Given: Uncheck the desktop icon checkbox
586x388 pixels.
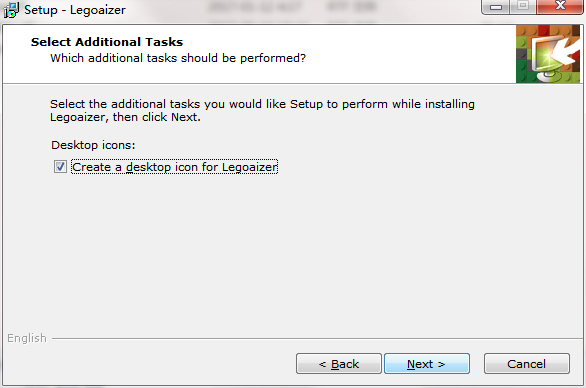Looking at the screenshot, I should tap(60, 166).
